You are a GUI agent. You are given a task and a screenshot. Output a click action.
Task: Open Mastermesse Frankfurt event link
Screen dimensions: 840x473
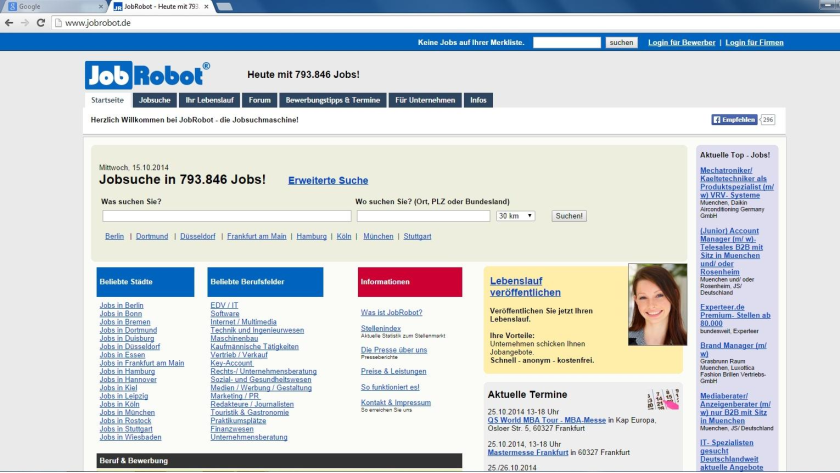(x=528, y=453)
